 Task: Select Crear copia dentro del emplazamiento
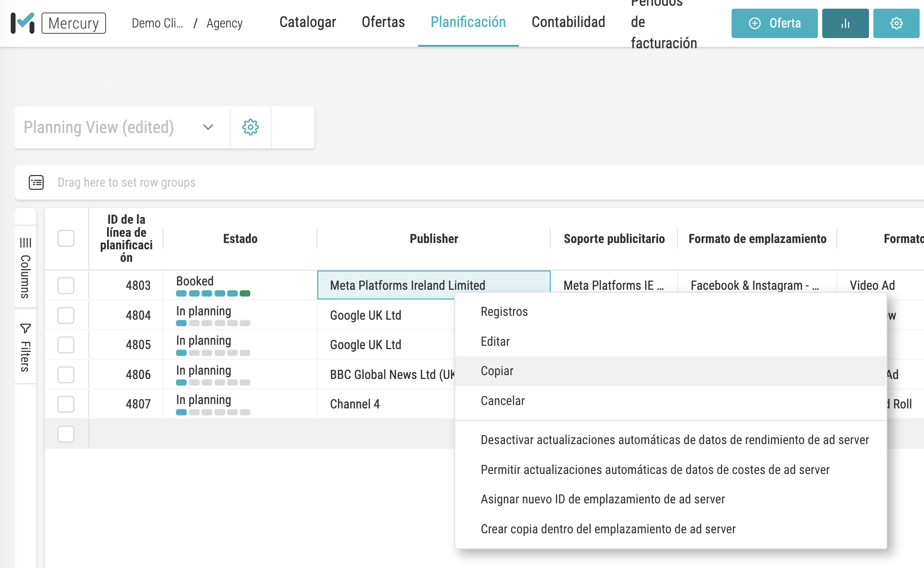click(x=671, y=529)
